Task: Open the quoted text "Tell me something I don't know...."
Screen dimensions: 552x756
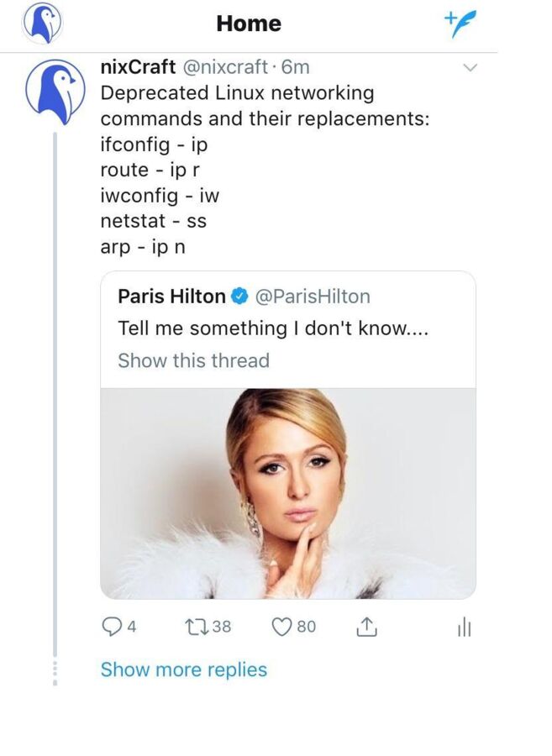Action: pyautogui.click(x=273, y=328)
